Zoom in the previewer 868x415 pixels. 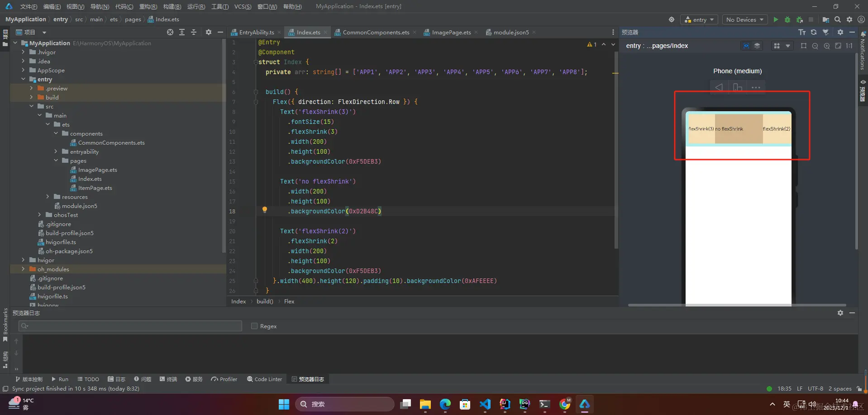pyautogui.click(x=827, y=46)
